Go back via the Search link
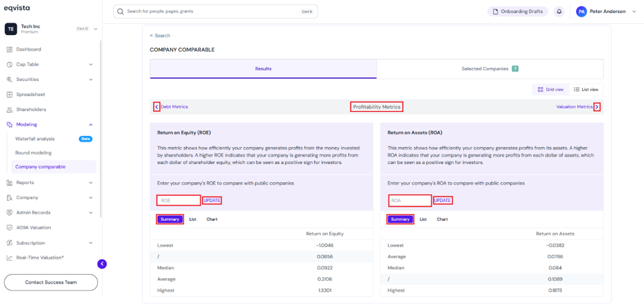This screenshot has height=305, width=644. 160,36
